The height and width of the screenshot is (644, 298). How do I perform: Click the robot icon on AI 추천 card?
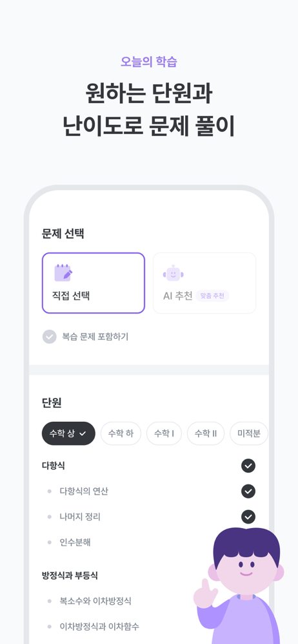tap(174, 273)
